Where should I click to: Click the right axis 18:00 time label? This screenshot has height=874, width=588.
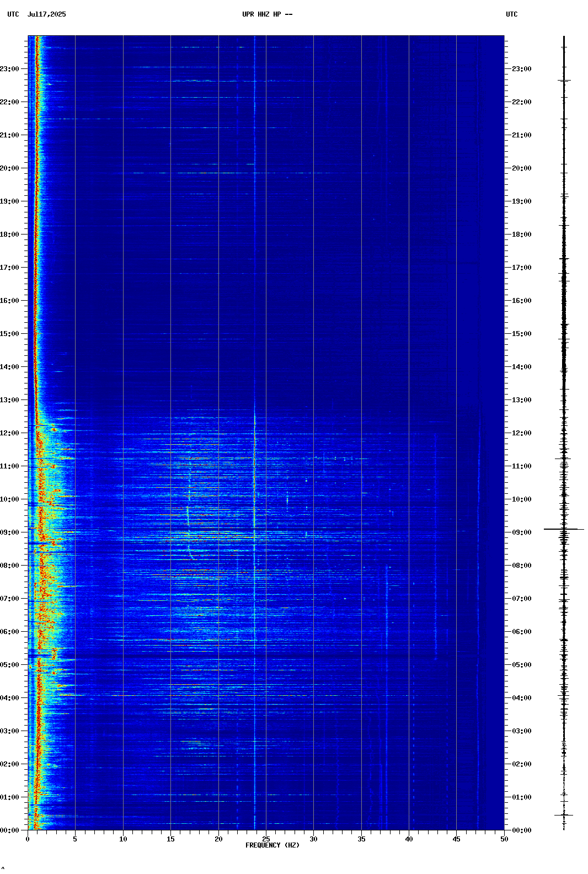(x=522, y=235)
